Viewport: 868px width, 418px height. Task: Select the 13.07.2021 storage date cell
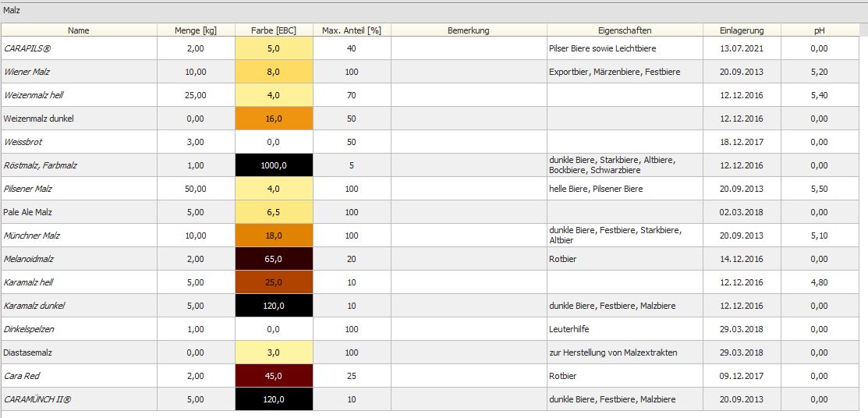tap(742, 48)
